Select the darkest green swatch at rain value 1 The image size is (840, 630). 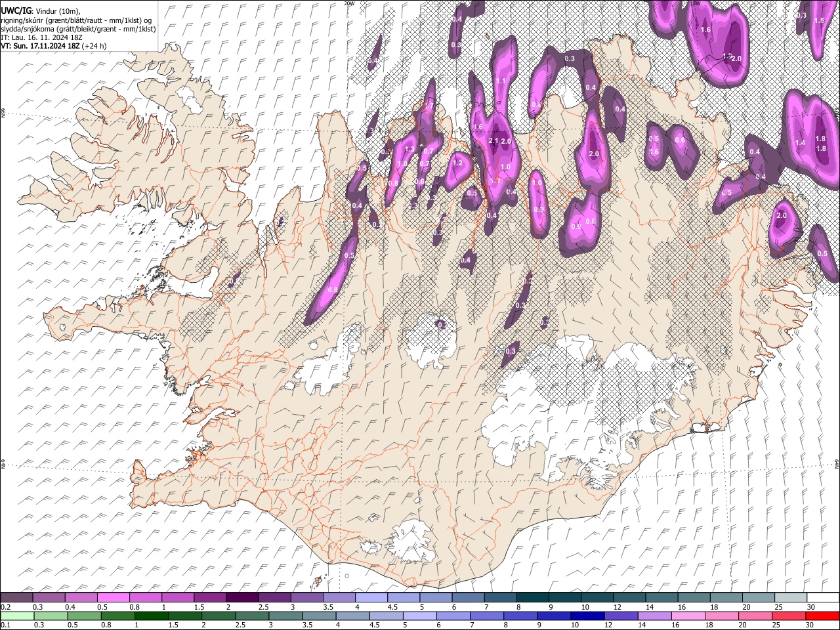pyautogui.click(x=152, y=616)
